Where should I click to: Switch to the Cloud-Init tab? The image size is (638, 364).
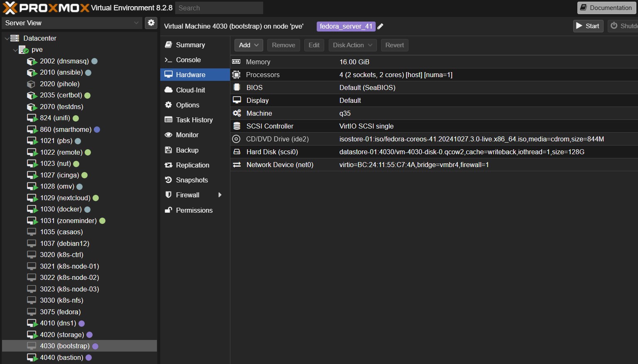pos(190,90)
